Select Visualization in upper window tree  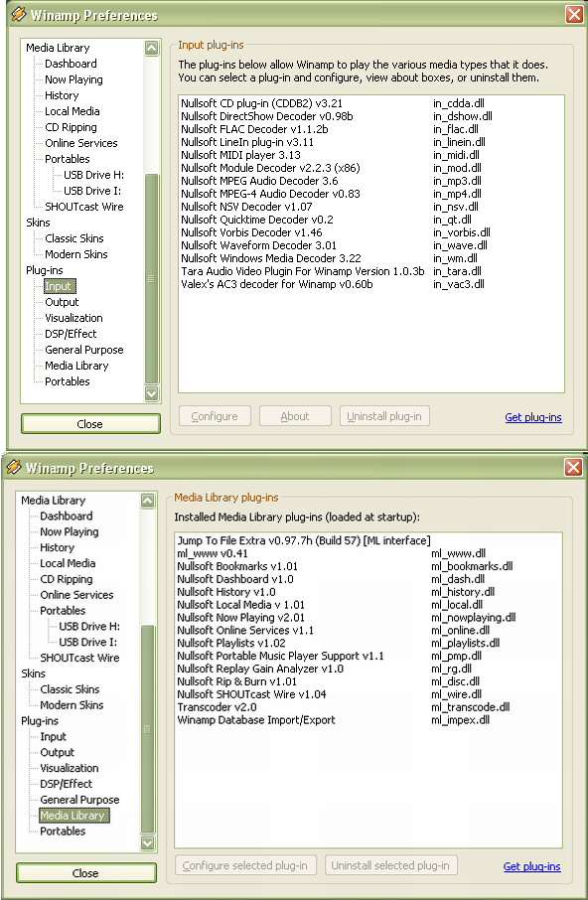74,318
